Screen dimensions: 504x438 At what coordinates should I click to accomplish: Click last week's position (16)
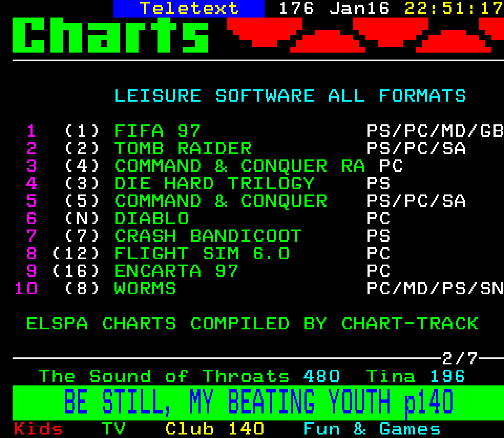(76, 271)
